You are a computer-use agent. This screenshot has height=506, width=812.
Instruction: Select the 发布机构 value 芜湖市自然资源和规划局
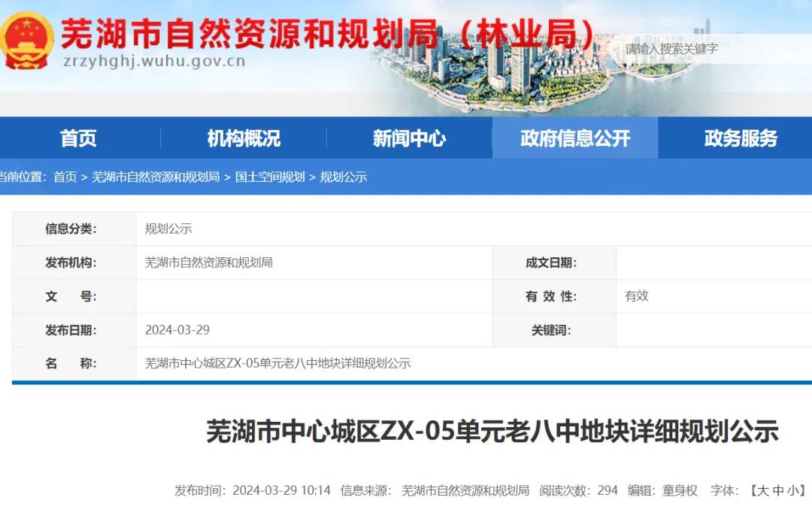coord(209,262)
